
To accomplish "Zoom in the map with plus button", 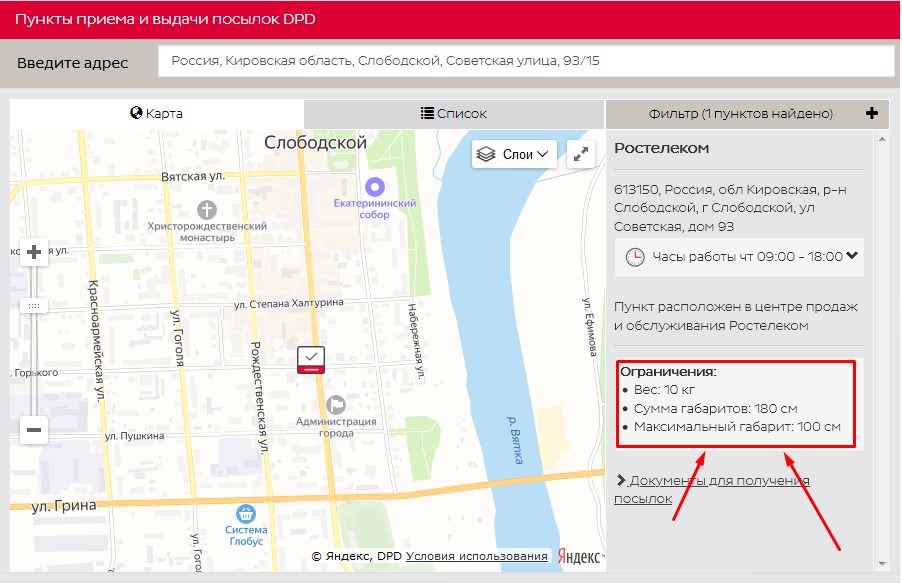I will tap(34, 252).
